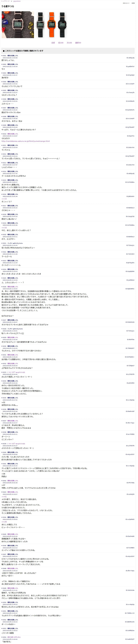Image resolution: width=138 pixels, height=644 pixels.
Task: Open the ▼ menu of post 0010
Action: tap(2, 134)
